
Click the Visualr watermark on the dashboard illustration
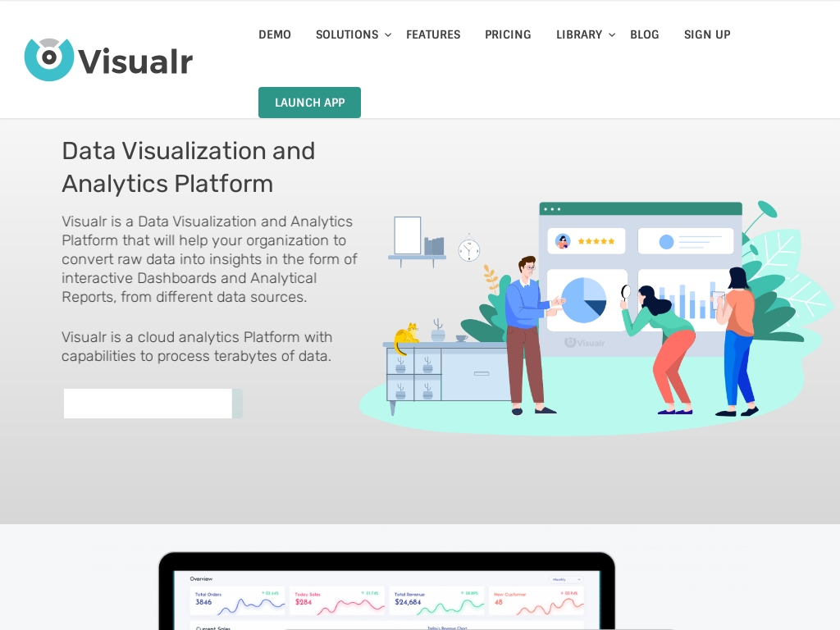click(x=584, y=343)
